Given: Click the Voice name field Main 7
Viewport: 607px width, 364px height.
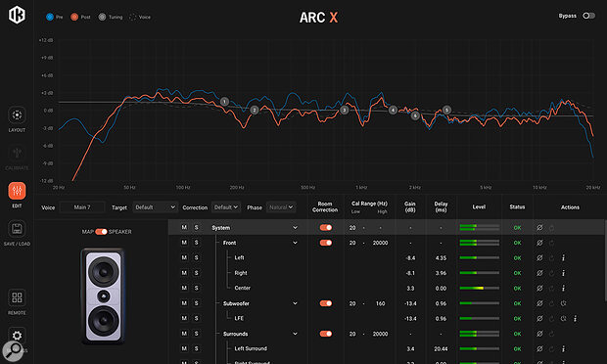Looking at the screenshot, I should 82,207.
